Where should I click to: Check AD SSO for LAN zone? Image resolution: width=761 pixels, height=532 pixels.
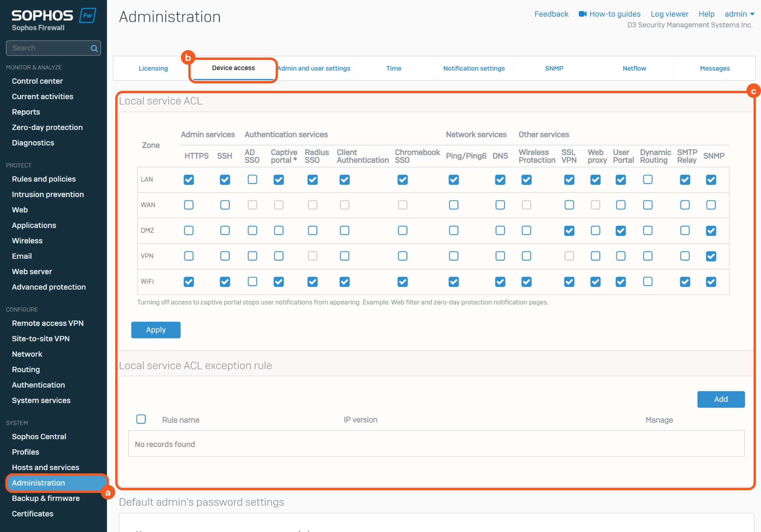252,180
